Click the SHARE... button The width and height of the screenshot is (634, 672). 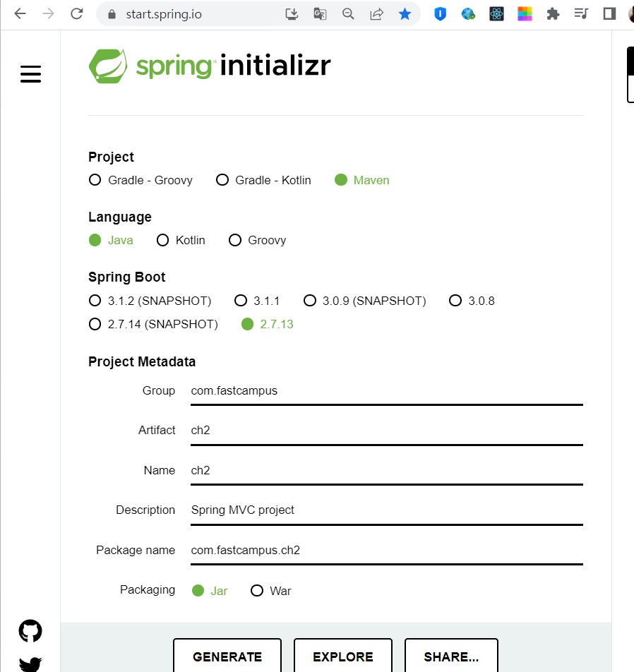[451, 656]
